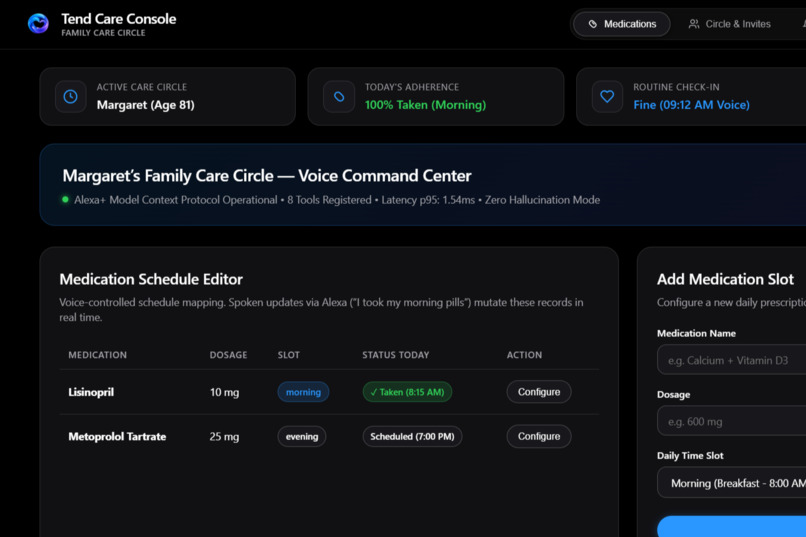Configure the Metoprolol Tartrate medication
This screenshot has width=806, height=537.
click(539, 436)
